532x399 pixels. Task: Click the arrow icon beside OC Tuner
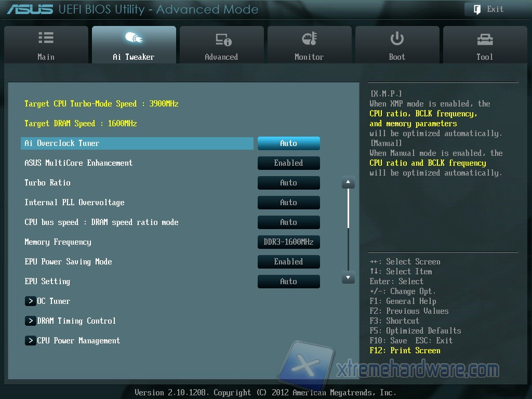tap(30, 301)
